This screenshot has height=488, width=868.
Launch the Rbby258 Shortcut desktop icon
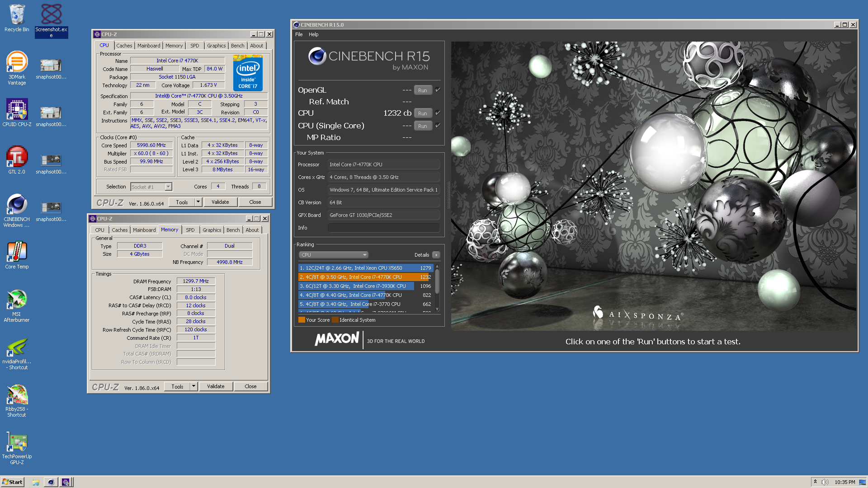coord(17,400)
